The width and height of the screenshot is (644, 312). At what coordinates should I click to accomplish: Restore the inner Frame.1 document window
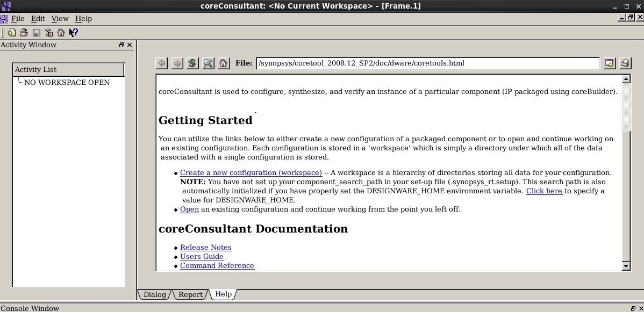pos(631,17)
